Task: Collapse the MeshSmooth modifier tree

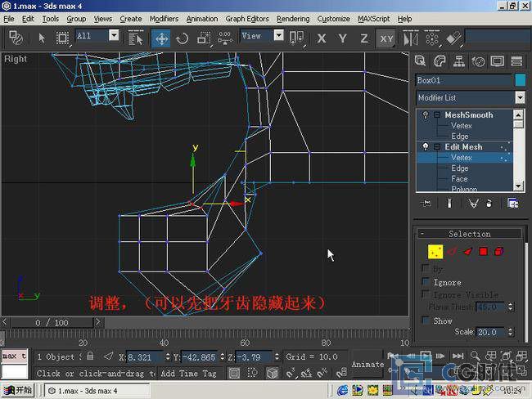Action: click(x=437, y=115)
